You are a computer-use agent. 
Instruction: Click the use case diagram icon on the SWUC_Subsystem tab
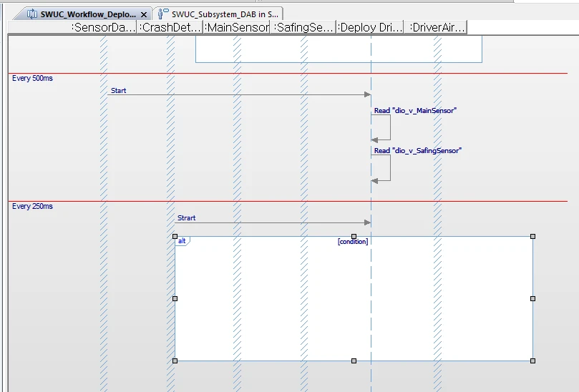coord(163,14)
